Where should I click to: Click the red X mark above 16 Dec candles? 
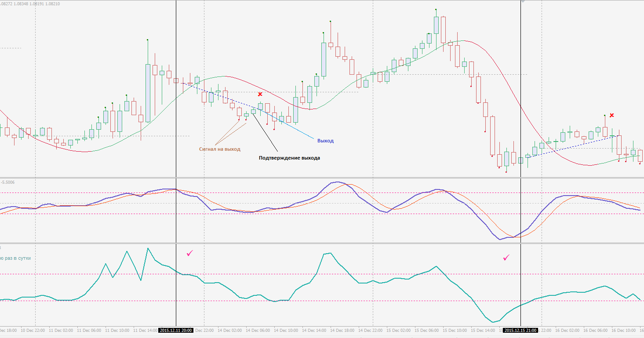(x=611, y=115)
